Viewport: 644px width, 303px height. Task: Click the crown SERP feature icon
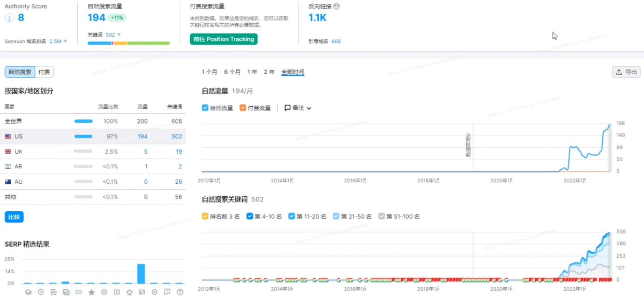click(x=129, y=292)
